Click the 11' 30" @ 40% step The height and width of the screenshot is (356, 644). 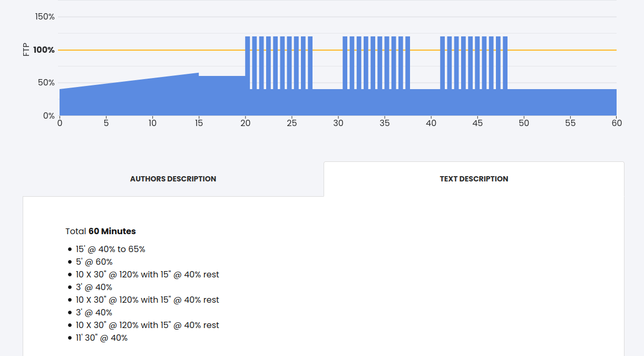point(102,338)
